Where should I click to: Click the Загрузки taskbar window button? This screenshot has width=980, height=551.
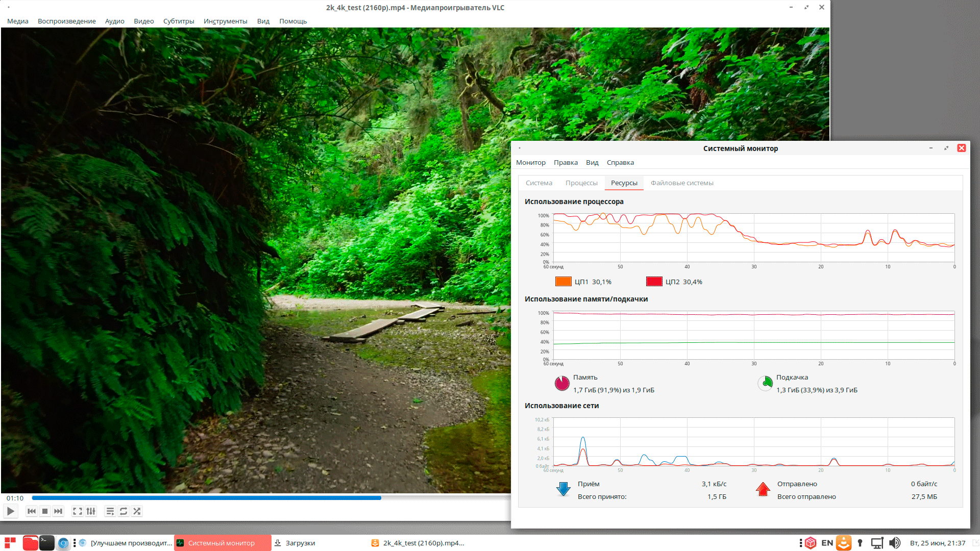pyautogui.click(x=295, y=543)
